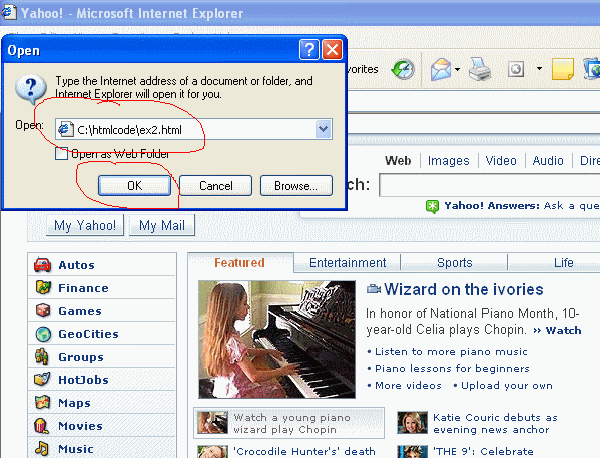
Task: Open Piano lessons for beginners link
Action: [452, 368]
